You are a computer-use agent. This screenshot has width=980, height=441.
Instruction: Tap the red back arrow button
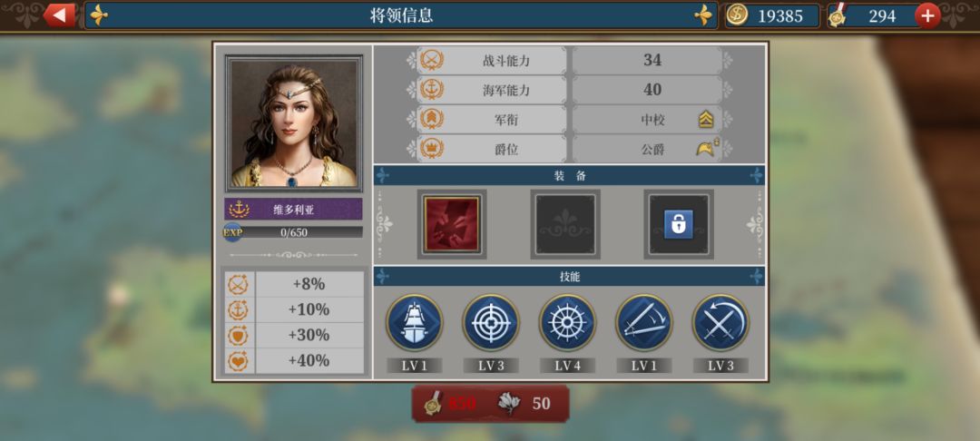pos(59,15)
